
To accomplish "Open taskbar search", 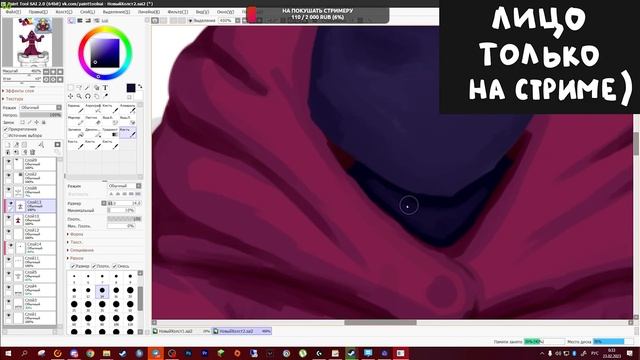I will coord(24,353).
